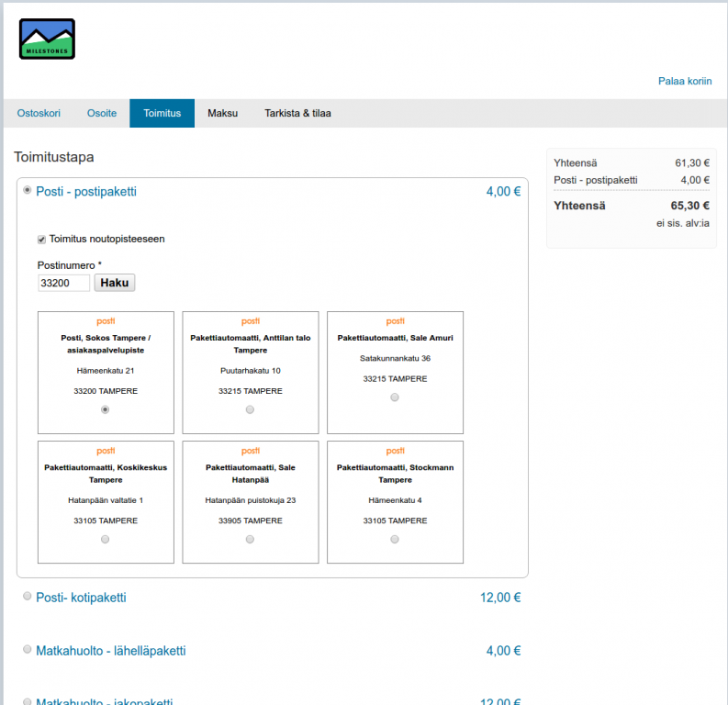Click Pakettiautomaatti, Sale Amuri name
Screen dimensions: 728x705
coord(395,338)
